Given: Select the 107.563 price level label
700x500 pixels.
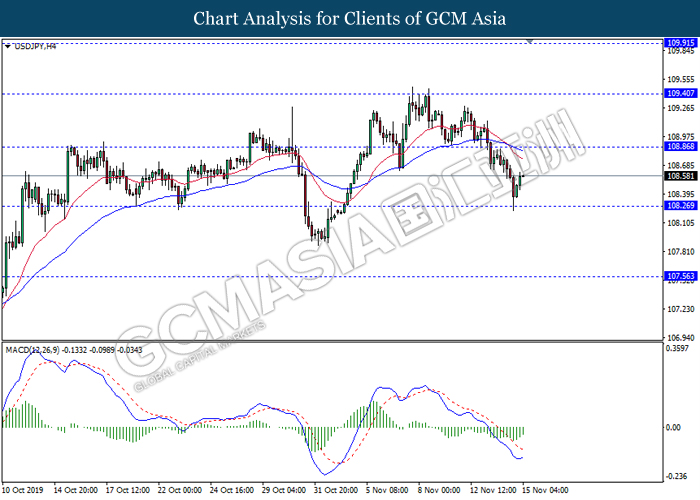Looking at the screenshot, I should pyautogui.click(x=680, y=276).
